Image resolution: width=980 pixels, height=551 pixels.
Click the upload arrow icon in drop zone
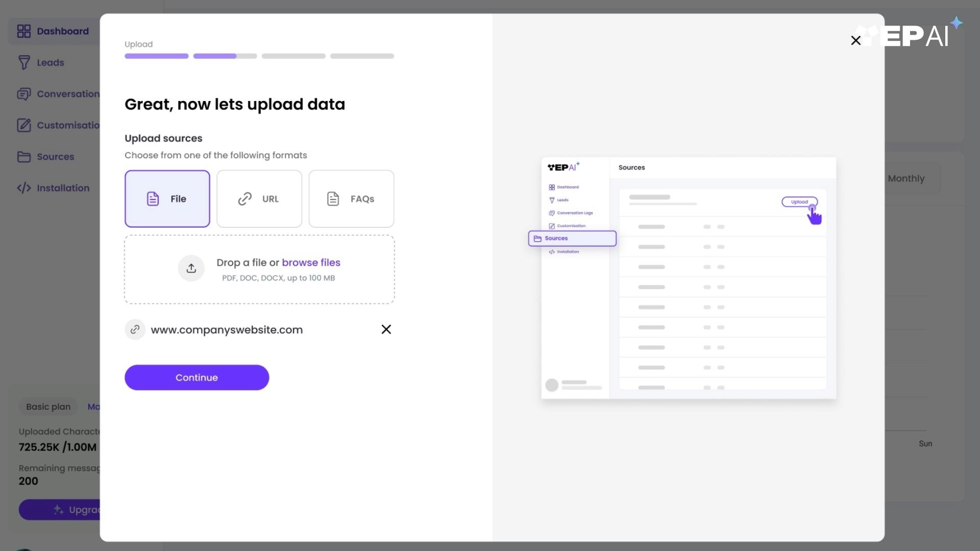pos(191,268)
